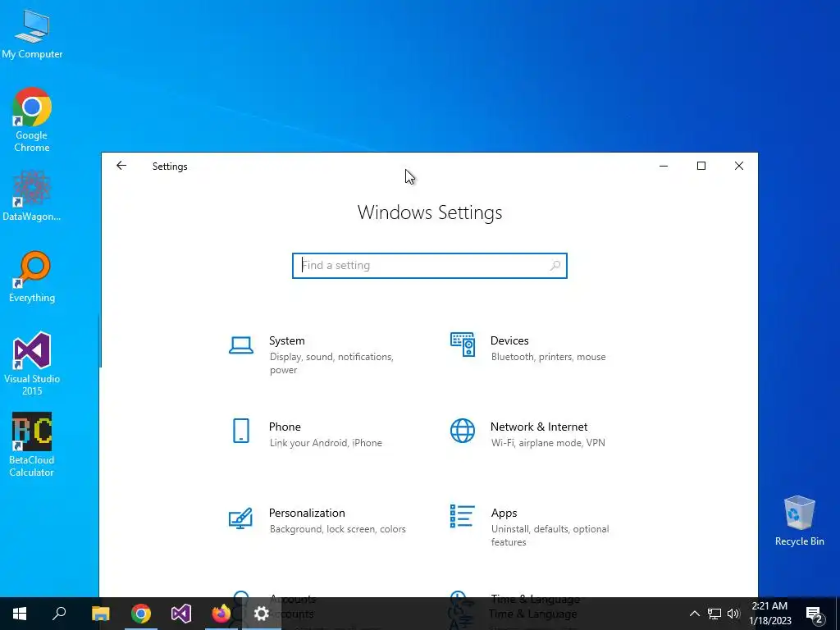Click 'Wi-Fi, airplane mode, VPN' description
The image size is (840, 630).
pos(548,443)
